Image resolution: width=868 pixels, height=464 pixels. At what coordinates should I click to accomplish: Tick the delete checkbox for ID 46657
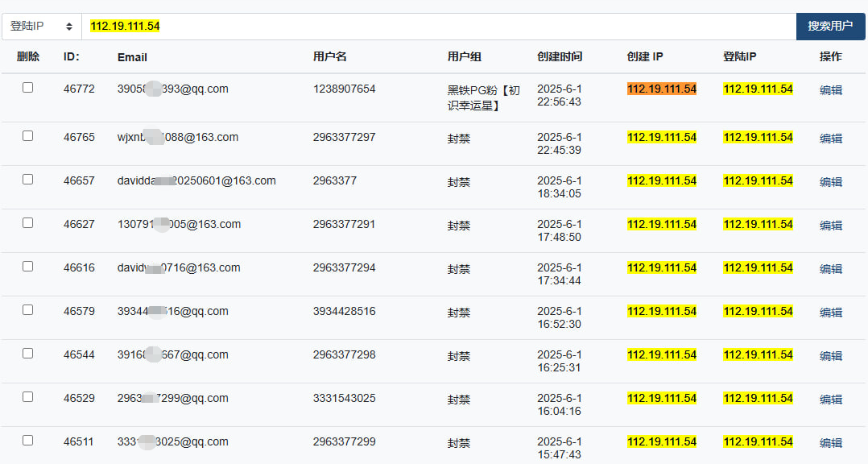(x=27, y=180)
